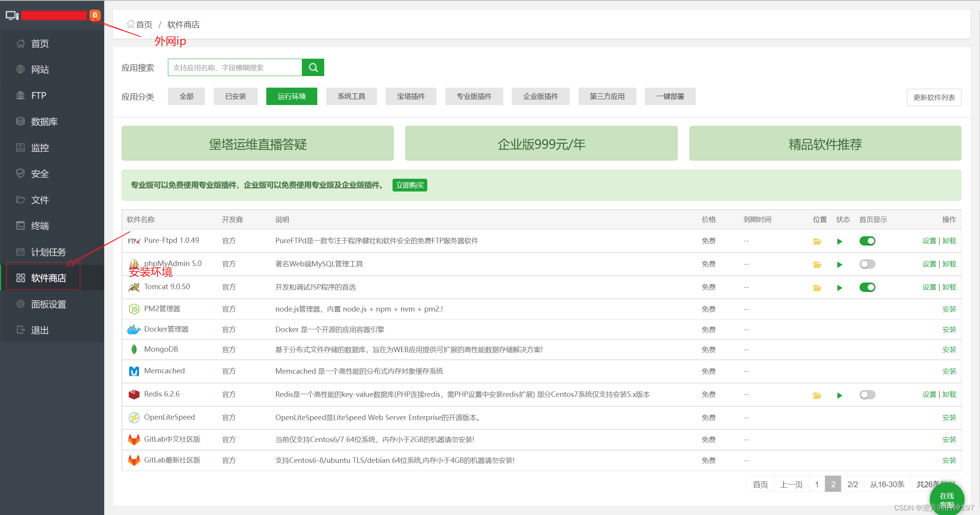Screen dimensions: 980x515
Task: Click 更新软件列表 button
Action: (x=934, y=97)
